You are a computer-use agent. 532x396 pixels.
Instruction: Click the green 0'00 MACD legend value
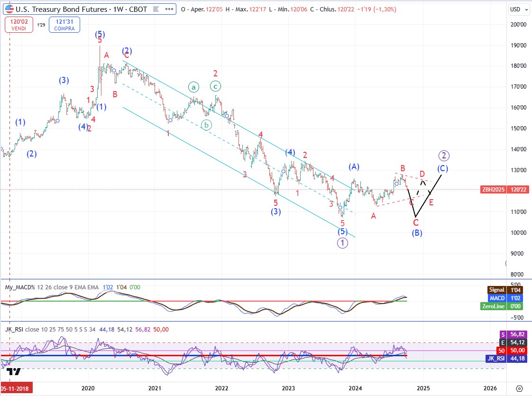coord(135,287)
